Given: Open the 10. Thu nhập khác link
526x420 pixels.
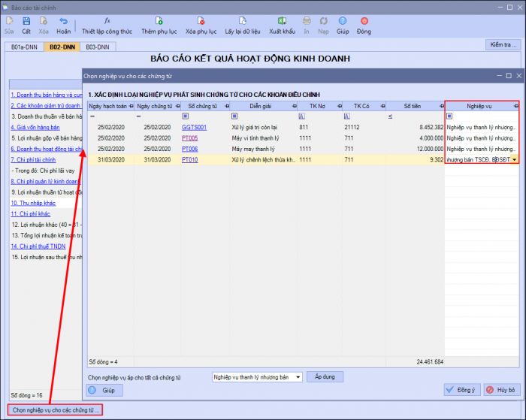Looking at the screenshot, I should pos(33,203).
